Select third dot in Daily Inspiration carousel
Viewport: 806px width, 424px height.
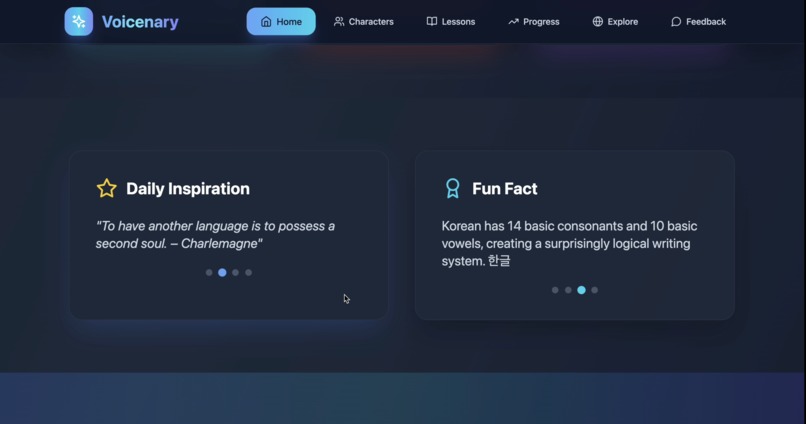coord(235,272)
